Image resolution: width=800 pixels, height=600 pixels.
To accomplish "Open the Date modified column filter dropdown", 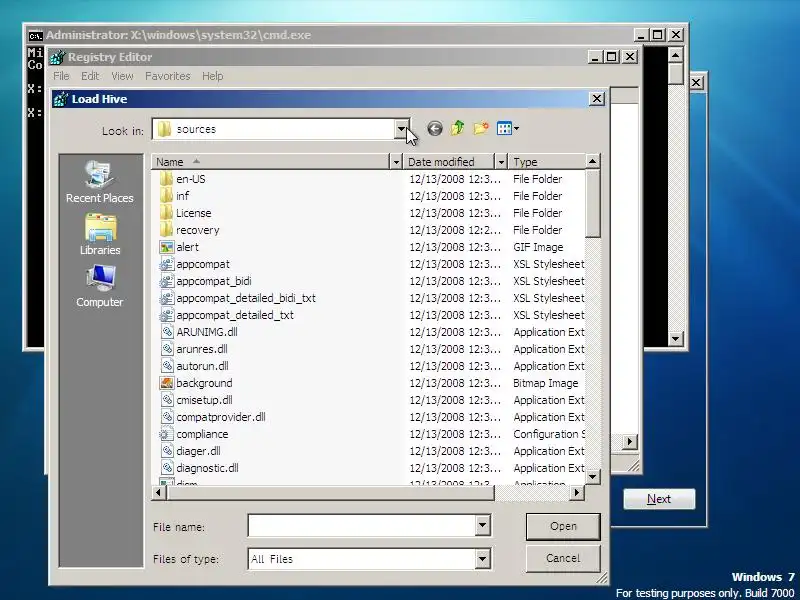I will click(x=501, y=162).
